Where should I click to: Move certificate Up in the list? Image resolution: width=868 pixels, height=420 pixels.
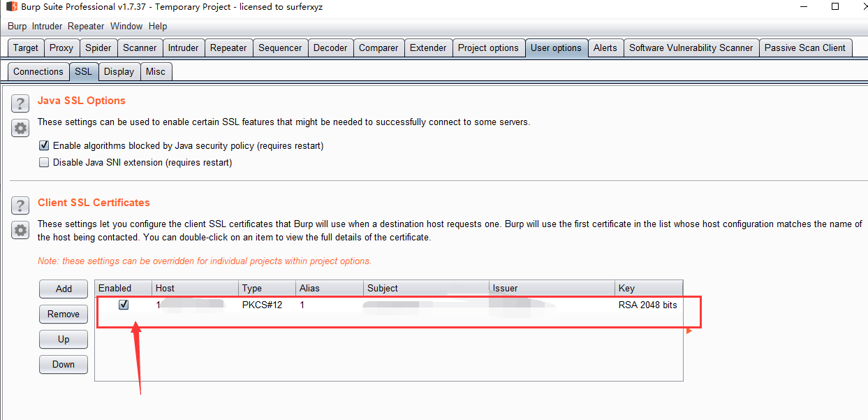(64, 339)
